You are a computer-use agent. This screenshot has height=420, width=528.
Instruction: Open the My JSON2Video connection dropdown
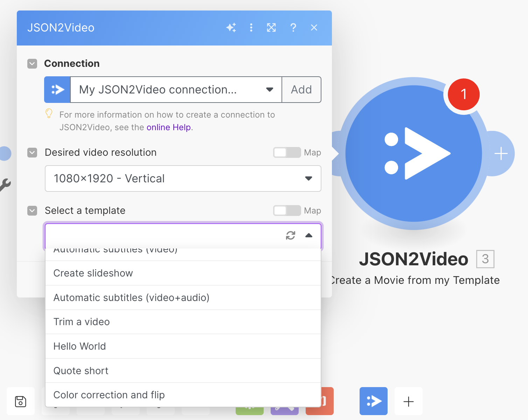[x=176, y=90]
